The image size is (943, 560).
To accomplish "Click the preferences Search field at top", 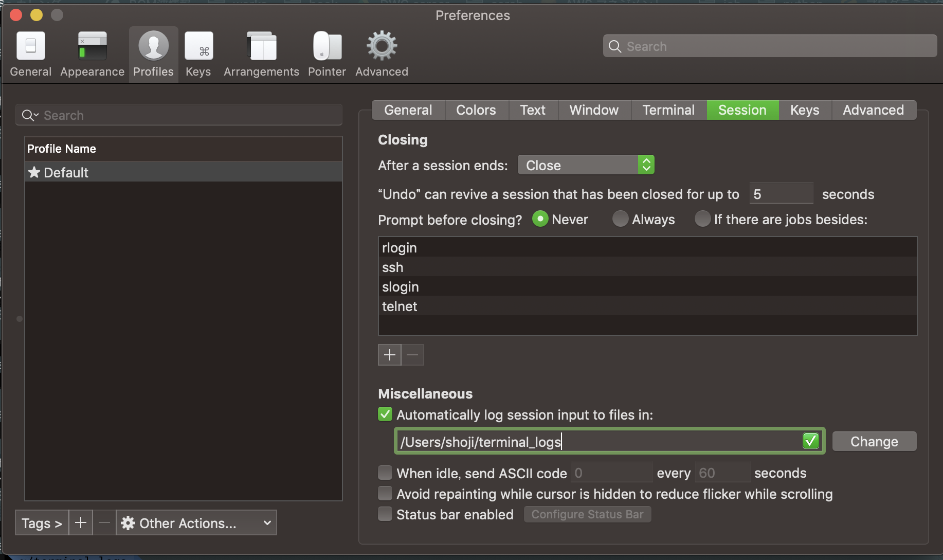I will point(770,46).
